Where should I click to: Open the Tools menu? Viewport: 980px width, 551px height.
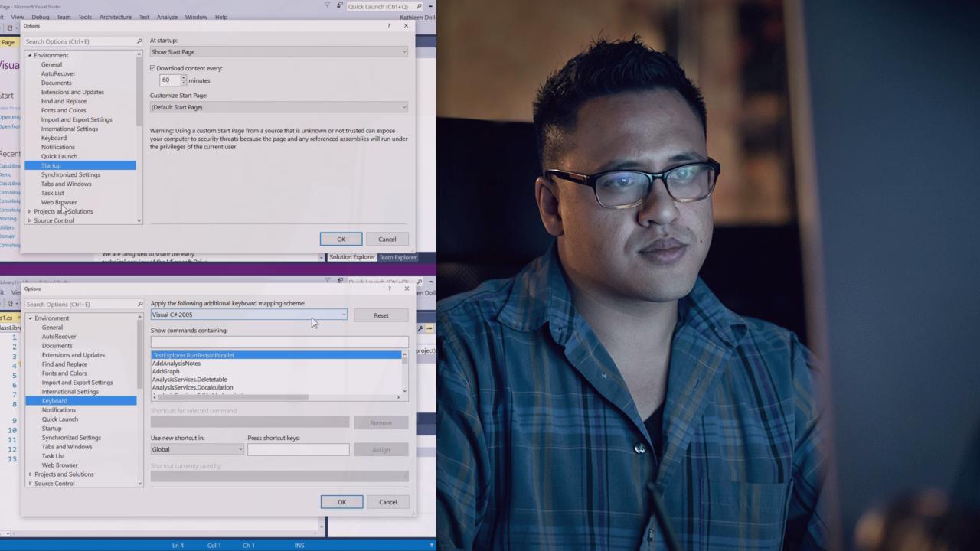[x=84, y=16]
